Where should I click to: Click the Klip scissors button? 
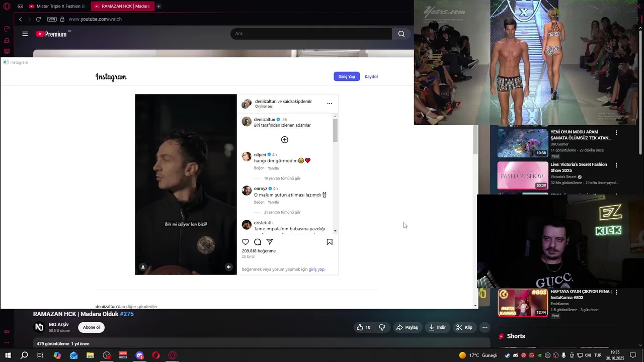pyautogui.click(x=464, y=327)
